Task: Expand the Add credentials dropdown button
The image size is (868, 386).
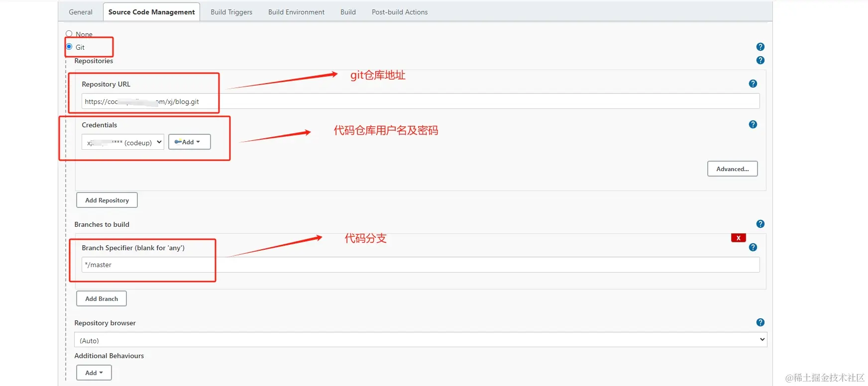Action: [x=190, y=142]
